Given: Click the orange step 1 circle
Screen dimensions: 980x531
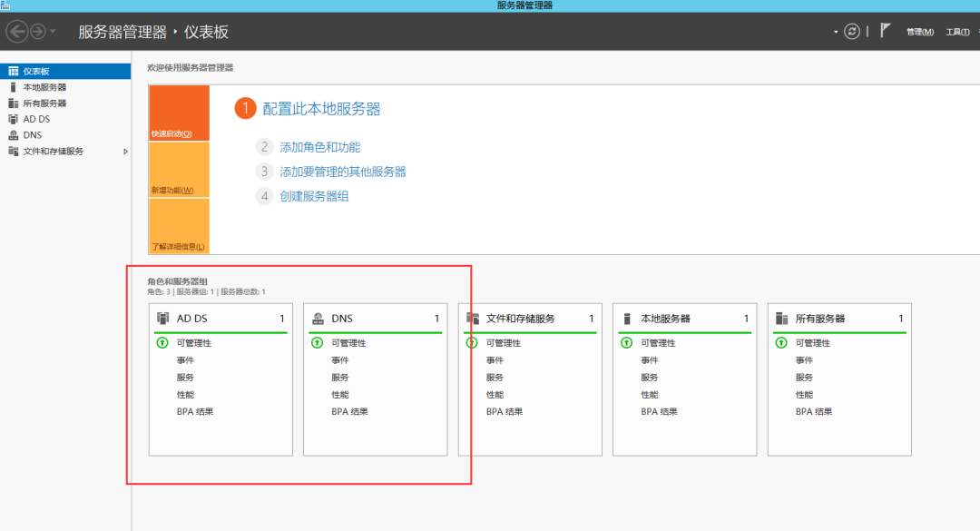Looking at the screenshot, I should pos(246,108).
